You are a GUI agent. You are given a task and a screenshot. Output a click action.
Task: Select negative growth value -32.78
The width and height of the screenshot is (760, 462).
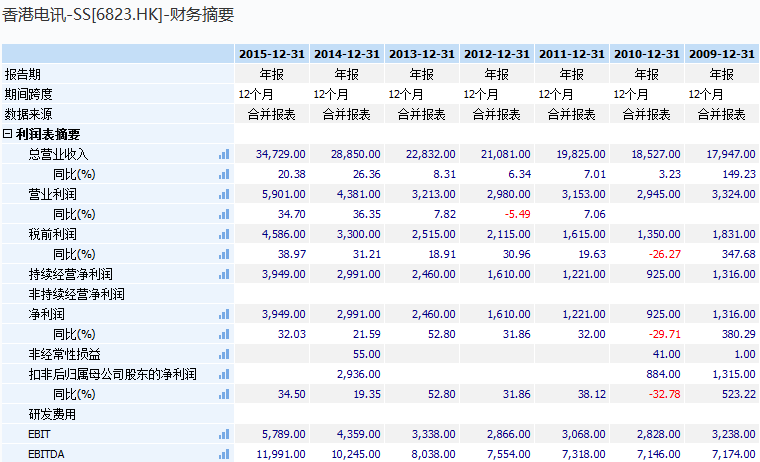[x=665, y=394]
